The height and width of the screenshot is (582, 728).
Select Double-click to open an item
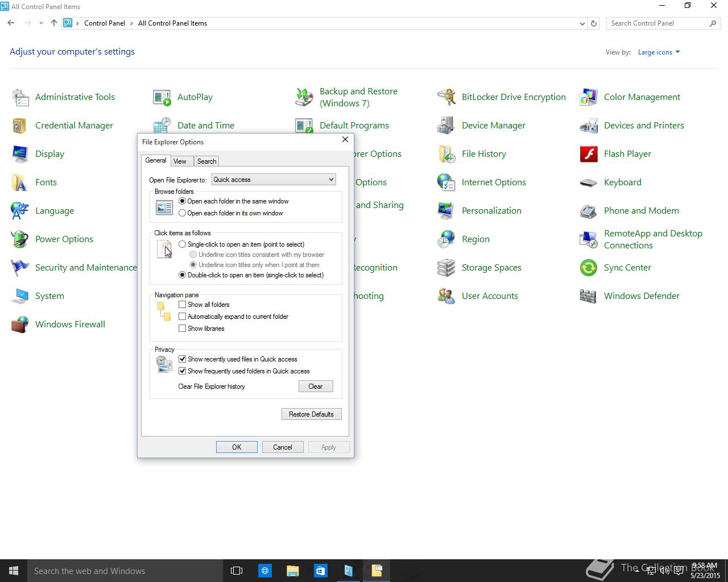tap(182, 275)
